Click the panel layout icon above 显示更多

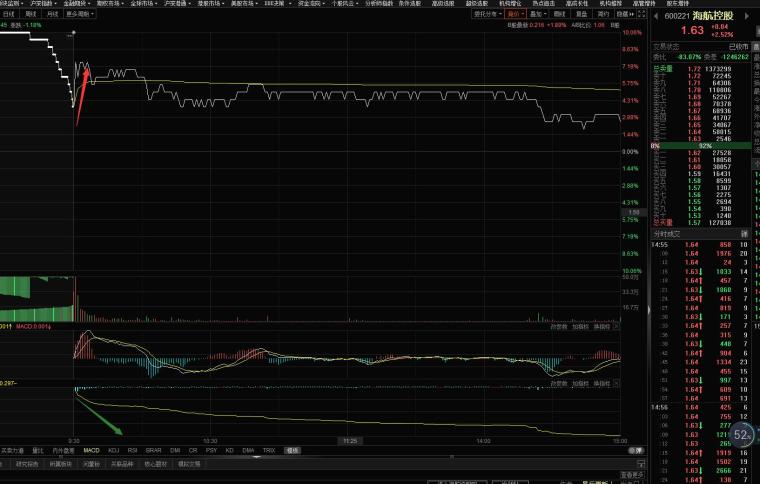point(641,464)
